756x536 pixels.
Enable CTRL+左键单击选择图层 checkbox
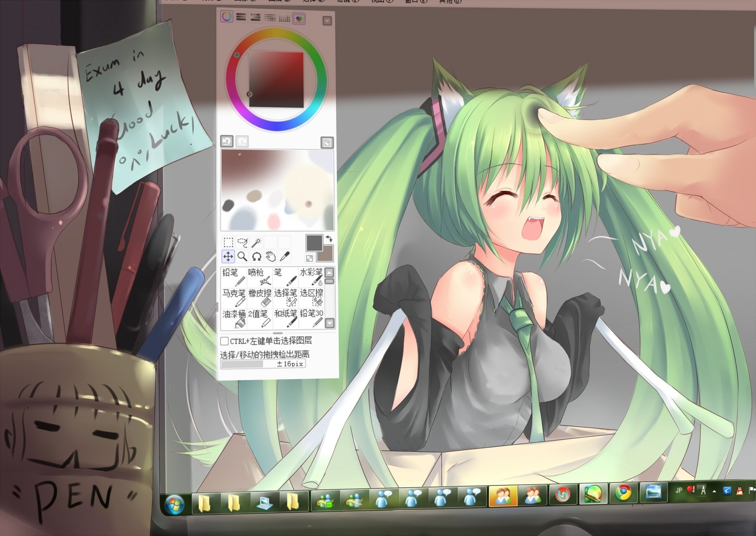[224, 342]
